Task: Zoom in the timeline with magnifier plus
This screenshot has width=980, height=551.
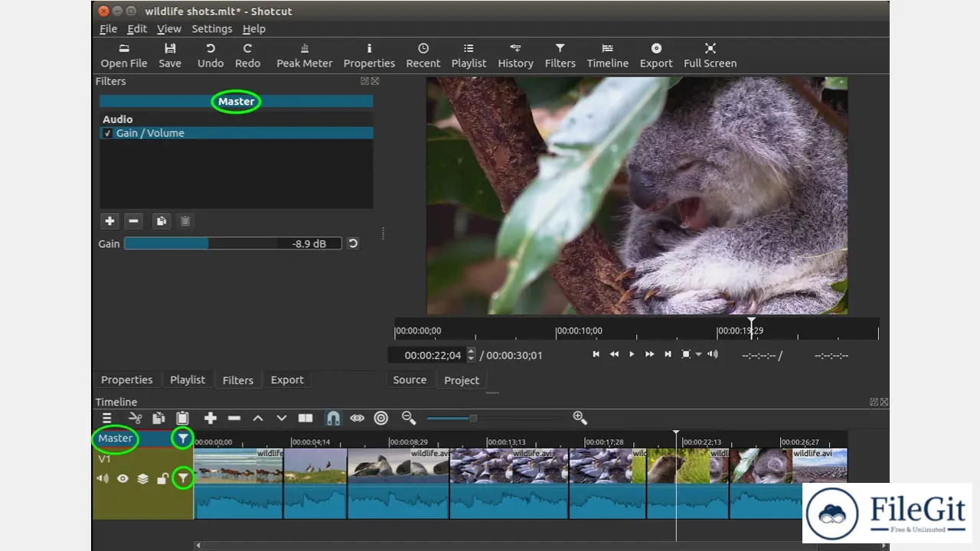Action: (580, 418)
